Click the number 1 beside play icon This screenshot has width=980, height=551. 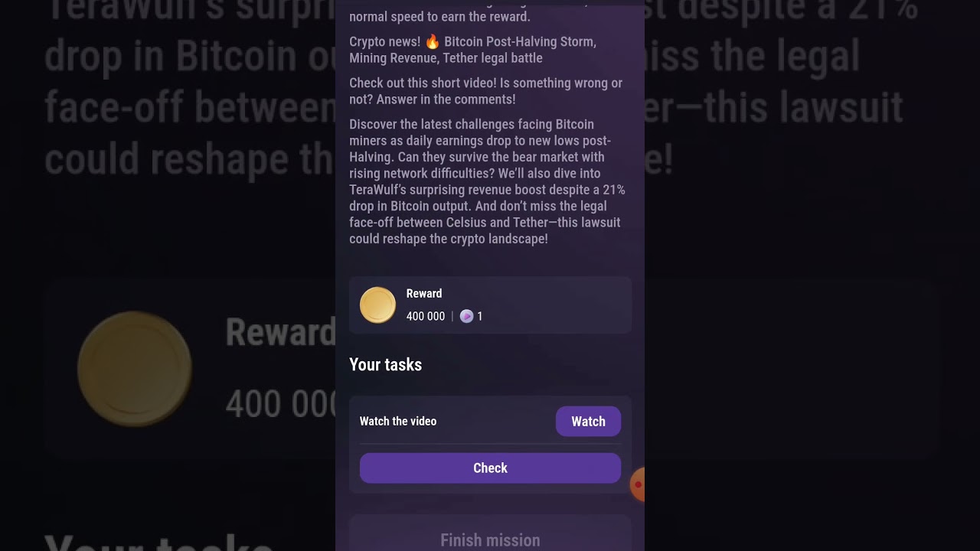[480, 316]
